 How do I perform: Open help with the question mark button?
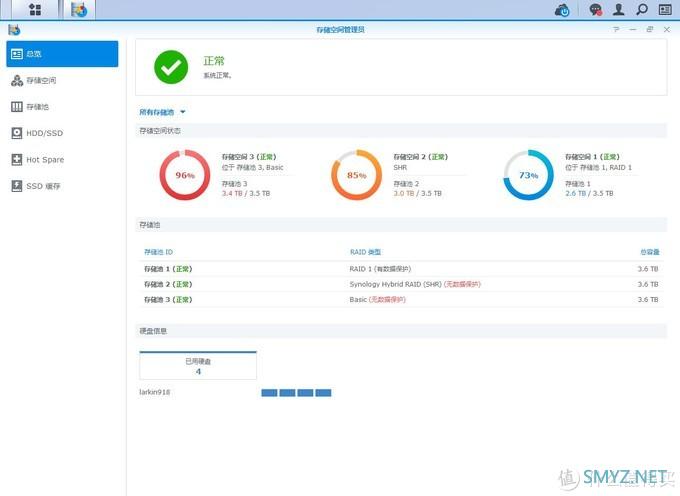click(616, 29)
